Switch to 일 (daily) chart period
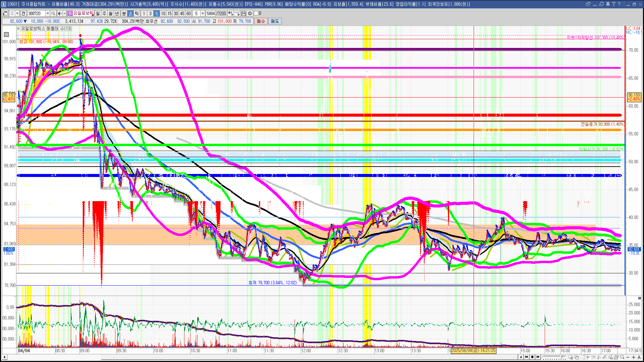Screen dimensions: 644x362 coord(98,13)
